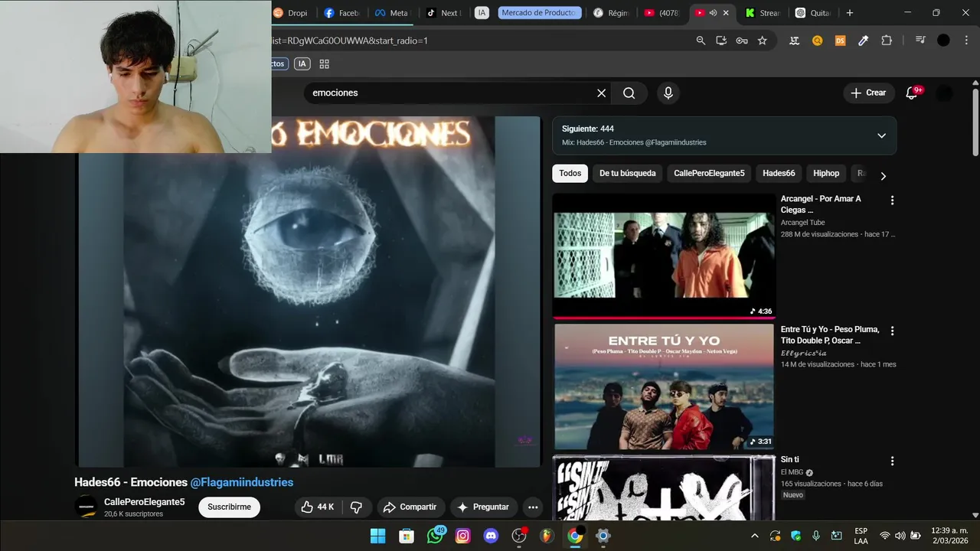
Task: Show more filter chips with right arrow
Action: [x=883, y=176]
